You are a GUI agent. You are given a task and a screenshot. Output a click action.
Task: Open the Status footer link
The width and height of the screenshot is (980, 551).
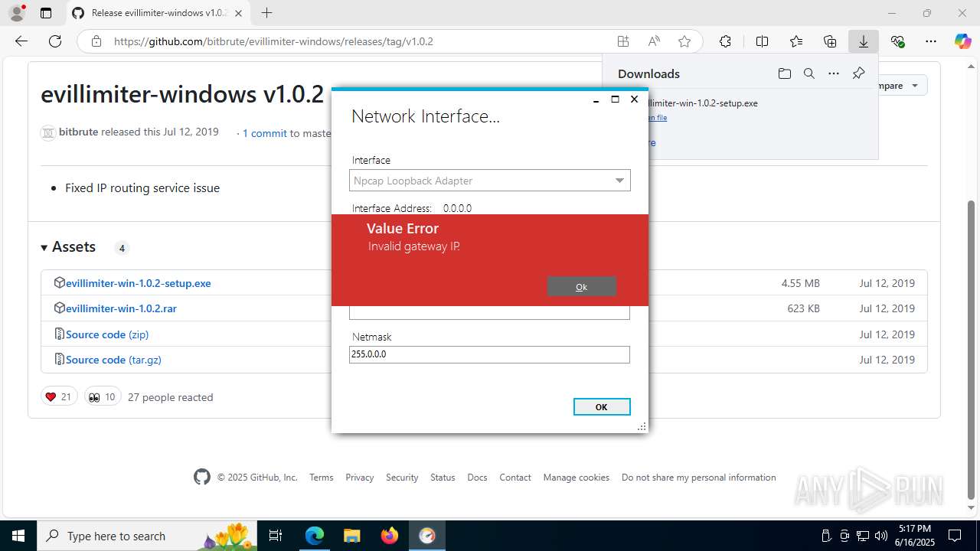tap(443, 478)
